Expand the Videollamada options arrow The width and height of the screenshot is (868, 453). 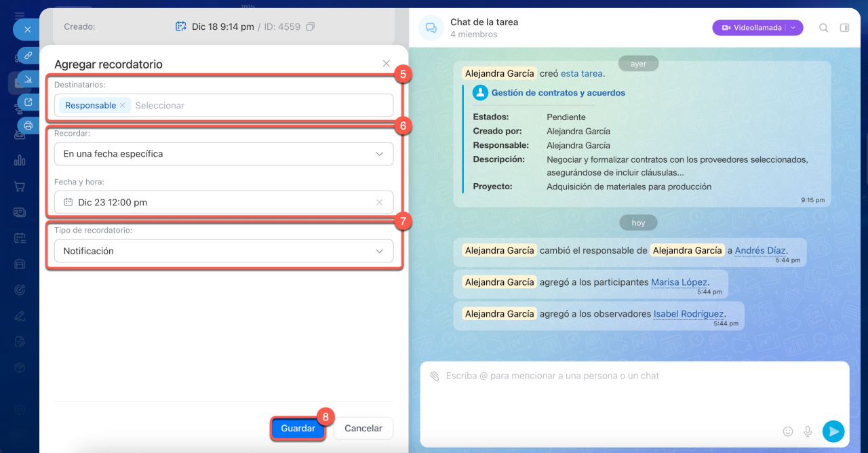pos(794,28)
